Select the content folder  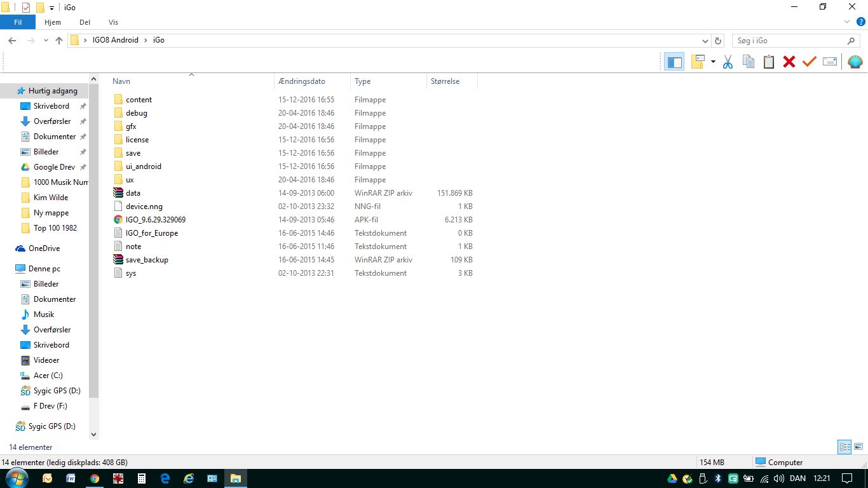pos(139,100)
